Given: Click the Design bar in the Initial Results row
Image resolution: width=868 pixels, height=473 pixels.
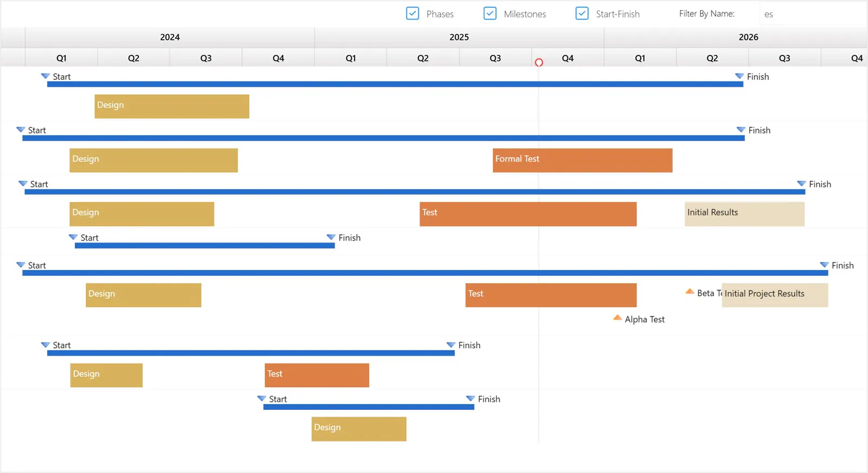Looking at the screenshot, I should 142,214.
